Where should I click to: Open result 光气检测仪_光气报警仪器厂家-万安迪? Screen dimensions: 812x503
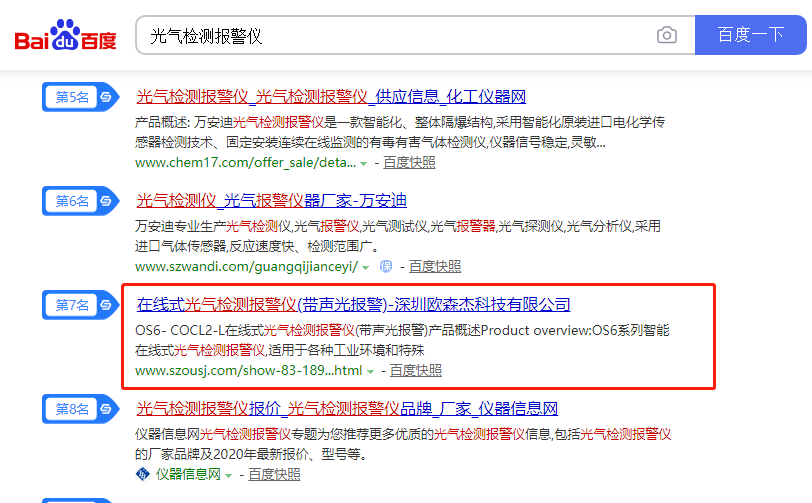click(x=271, y=200)
